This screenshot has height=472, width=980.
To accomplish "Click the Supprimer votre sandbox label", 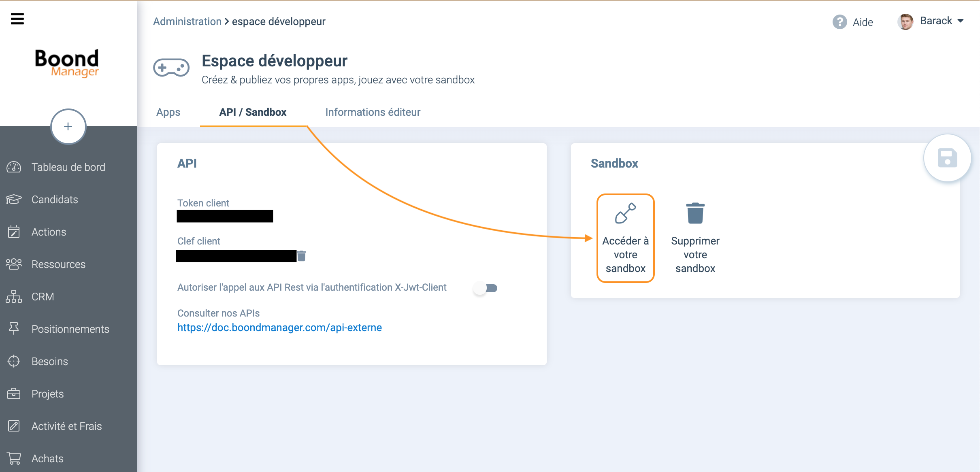I will point(695,255).
